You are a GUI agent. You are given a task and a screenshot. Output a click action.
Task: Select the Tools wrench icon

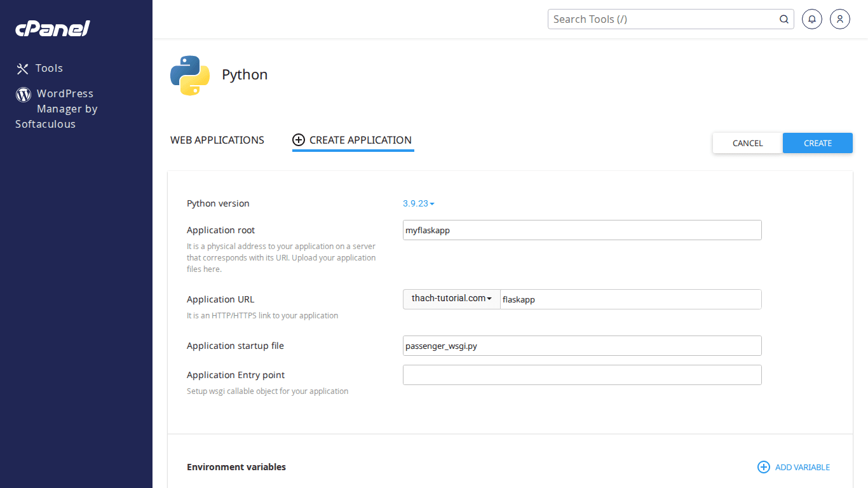coord(23,68)
